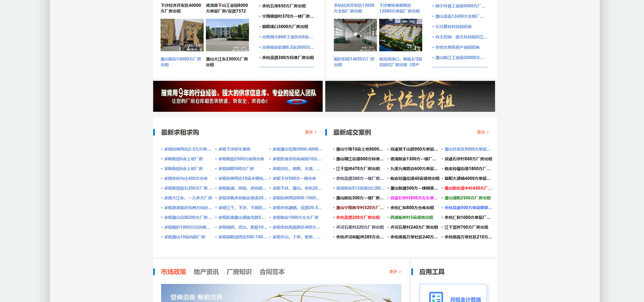Open the red 余杭崇贤200方厂房出租 link
The image size is (644, 302).
[358, 217]
